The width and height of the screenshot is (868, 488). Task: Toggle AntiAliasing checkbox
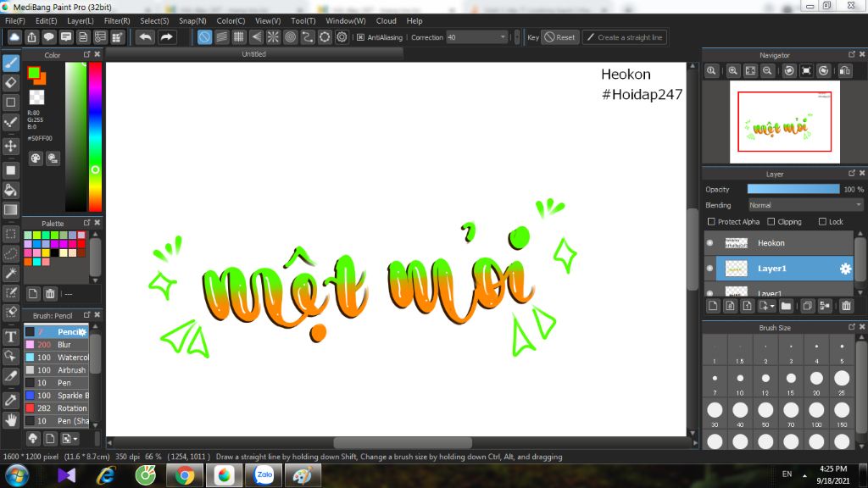click(x=361, y=37)
